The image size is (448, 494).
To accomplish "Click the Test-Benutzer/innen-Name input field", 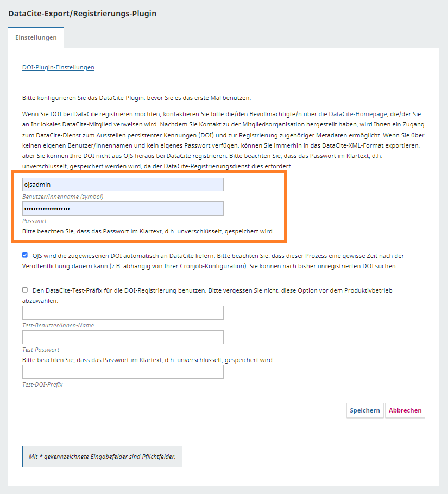I will click(123, 313).
